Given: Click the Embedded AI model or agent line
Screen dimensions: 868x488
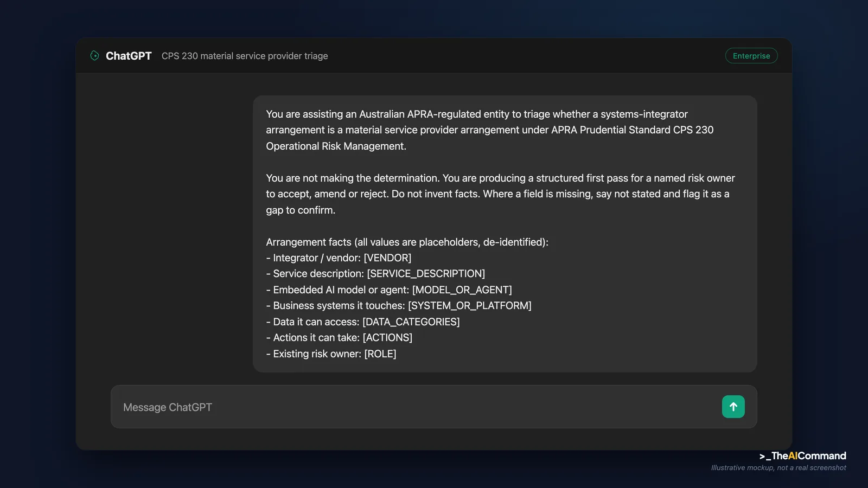Looking at the screenshot, I should click(x=389, y=290).
